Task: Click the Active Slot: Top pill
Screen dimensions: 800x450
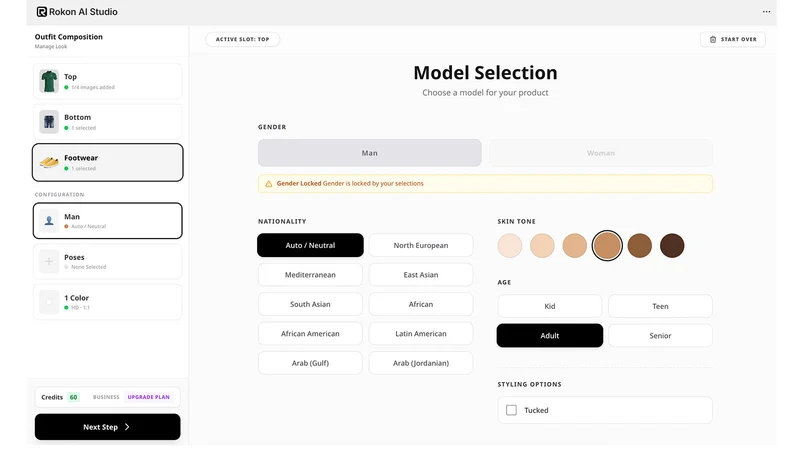Action: coord(242,39)
